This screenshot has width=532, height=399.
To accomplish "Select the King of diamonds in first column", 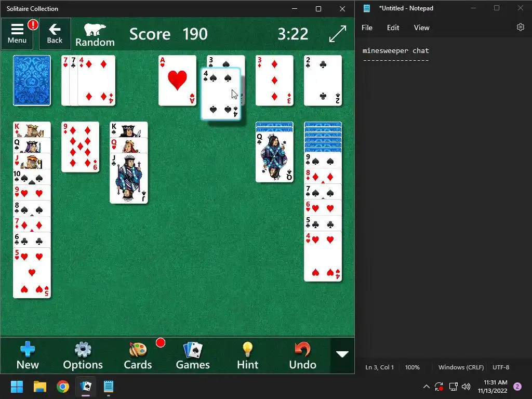I will (x=32, y=129).
